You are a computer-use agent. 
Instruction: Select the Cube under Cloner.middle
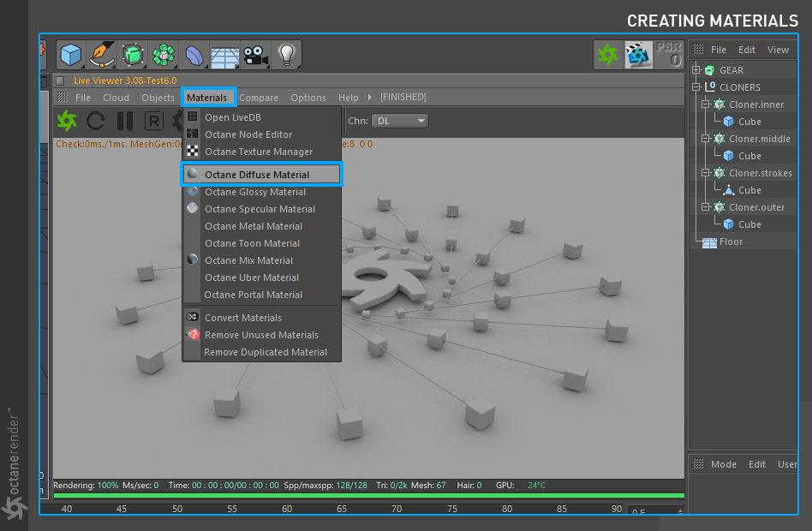[x=749, y=156]
